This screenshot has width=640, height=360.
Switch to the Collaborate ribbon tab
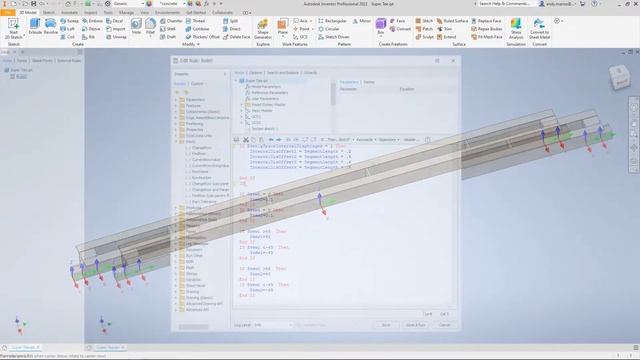(222, 13)
